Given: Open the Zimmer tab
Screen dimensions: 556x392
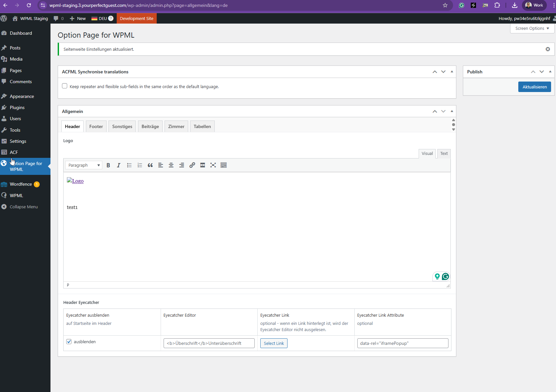Looking at the screenshot, I should coord(176,127).
